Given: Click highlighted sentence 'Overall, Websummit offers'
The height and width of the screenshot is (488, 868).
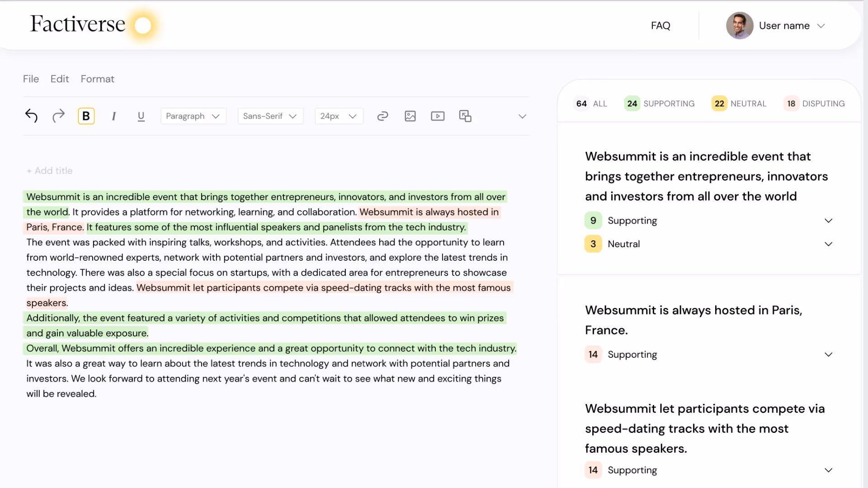Looking at the screenshot, I should pos(270,348).
